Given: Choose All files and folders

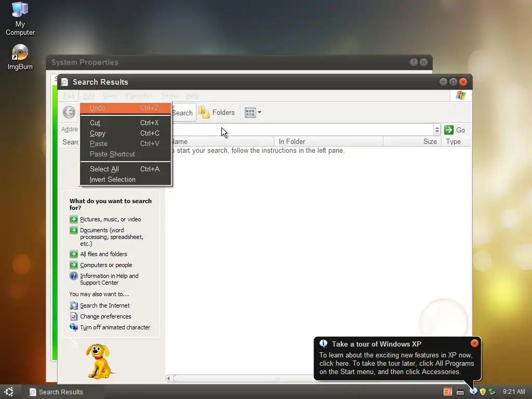Looking at the screenshot, I should point(103,254).
